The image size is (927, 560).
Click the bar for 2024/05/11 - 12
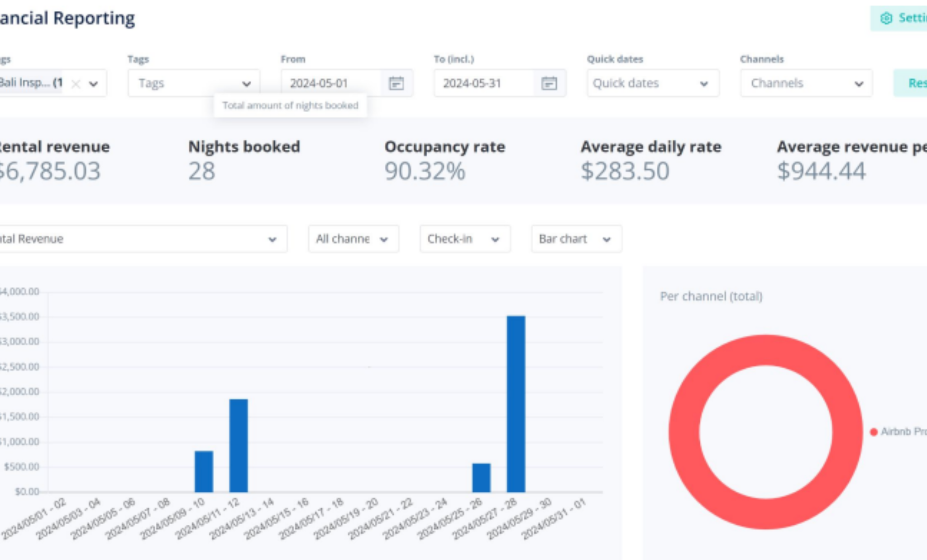tap(239, 446)
